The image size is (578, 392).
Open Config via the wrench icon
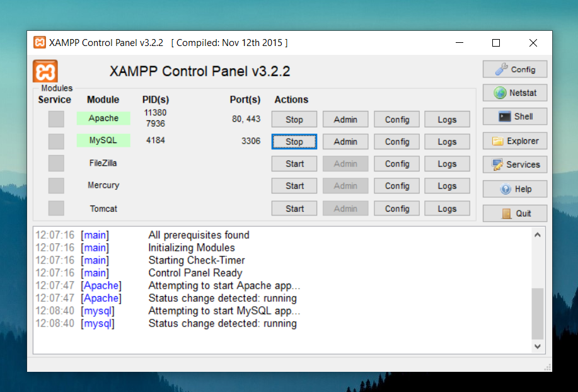click(514, 69)
